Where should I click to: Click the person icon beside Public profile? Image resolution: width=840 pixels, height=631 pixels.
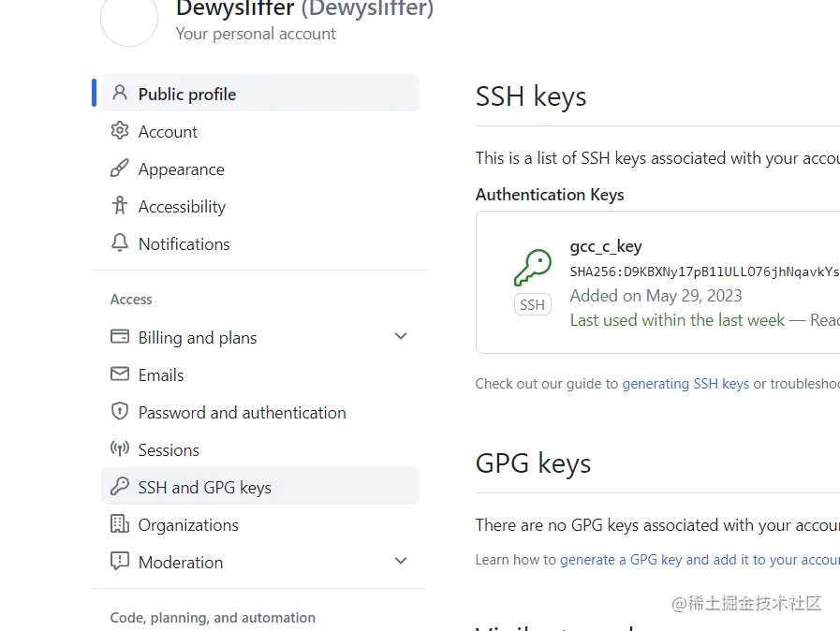click(x=119, y=93)
